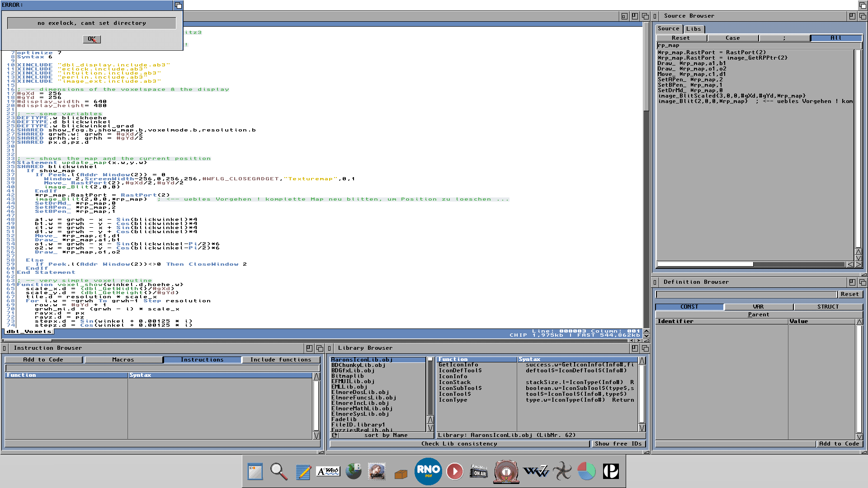Open the shell window dock icon
Screen dimensions: 868x488
255,471
